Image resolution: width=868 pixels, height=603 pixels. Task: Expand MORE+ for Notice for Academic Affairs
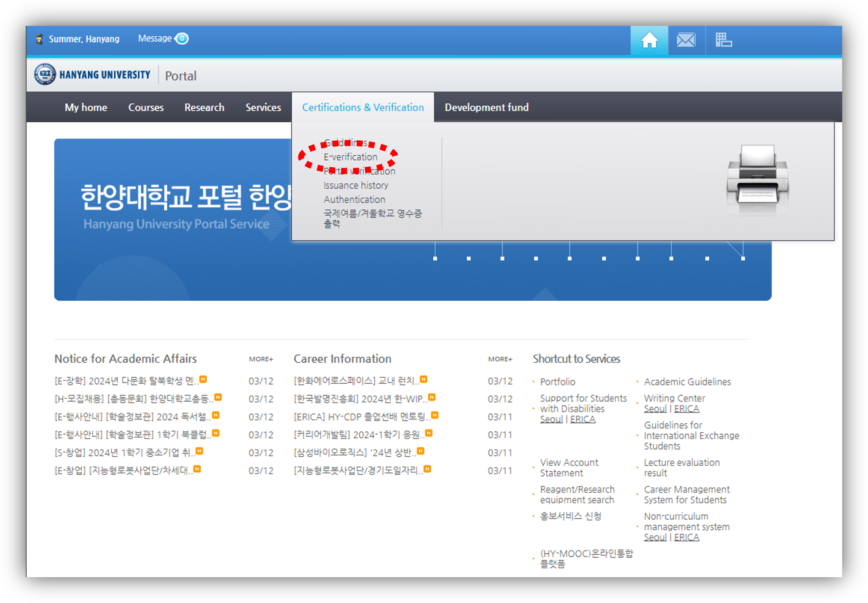pyautogui.click(x=261, y=359)
